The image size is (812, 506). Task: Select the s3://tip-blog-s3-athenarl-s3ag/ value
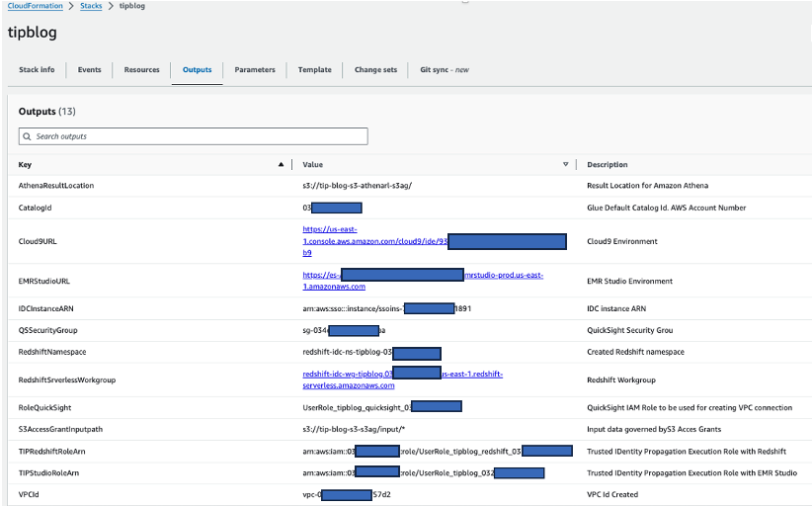(358, 186)
